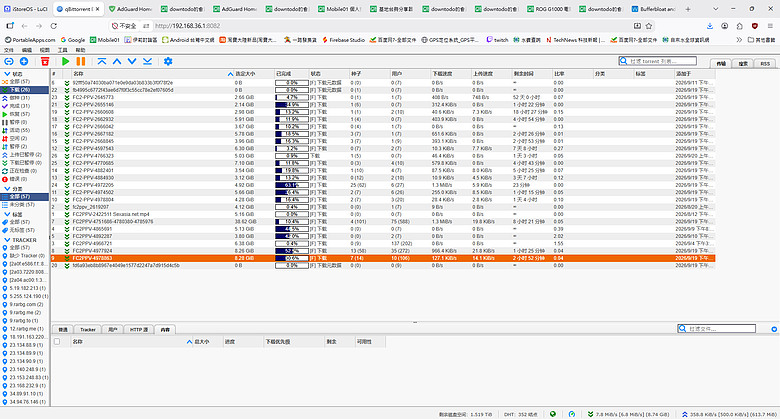Move torrent to top of queue icon
Image resolution: width=780 pixels, height=419 pixels.
pyautogui.click(x=102, y=61)
